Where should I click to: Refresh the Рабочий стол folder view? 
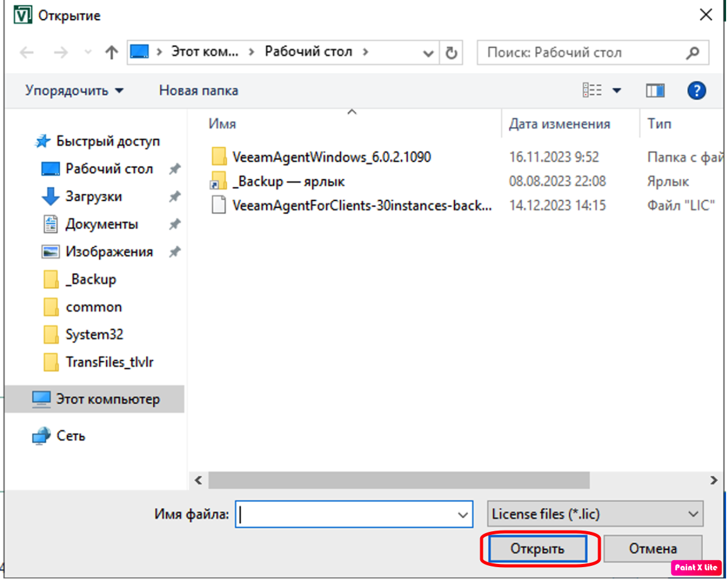pyautogui.click(x=451, y=53)
